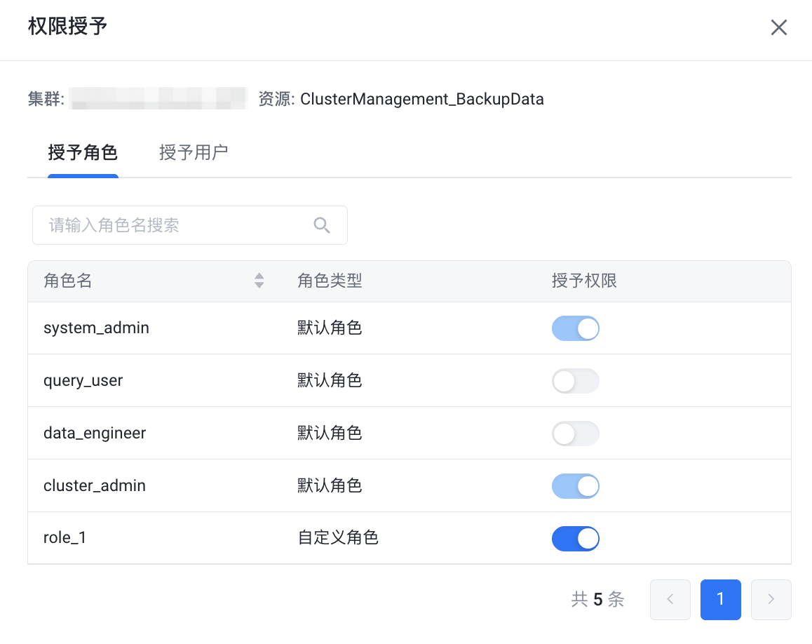Screen dimensions: 812x644
Task: Switch to the 授予用户 tab
Action: click(194, 152)
